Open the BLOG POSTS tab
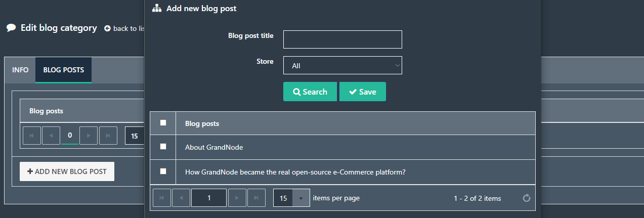The width and height of the screenshot is (644, 218). coord(64,70)
